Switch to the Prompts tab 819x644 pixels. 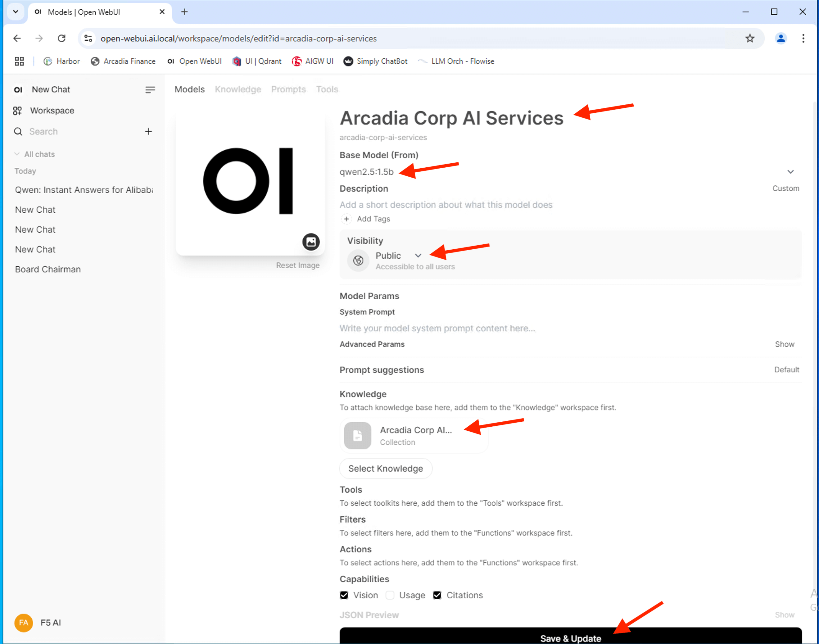click(x=288, y=89)
